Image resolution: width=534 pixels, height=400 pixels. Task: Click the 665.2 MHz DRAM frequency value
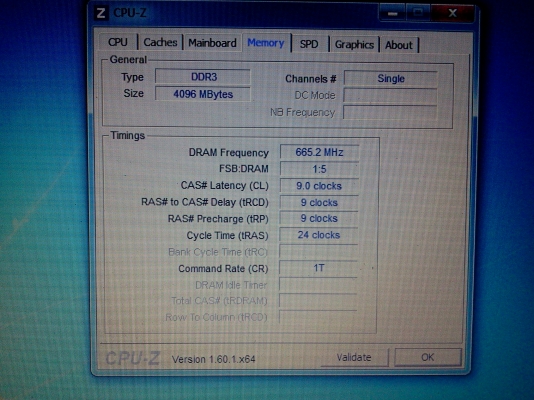click(319, 152)
